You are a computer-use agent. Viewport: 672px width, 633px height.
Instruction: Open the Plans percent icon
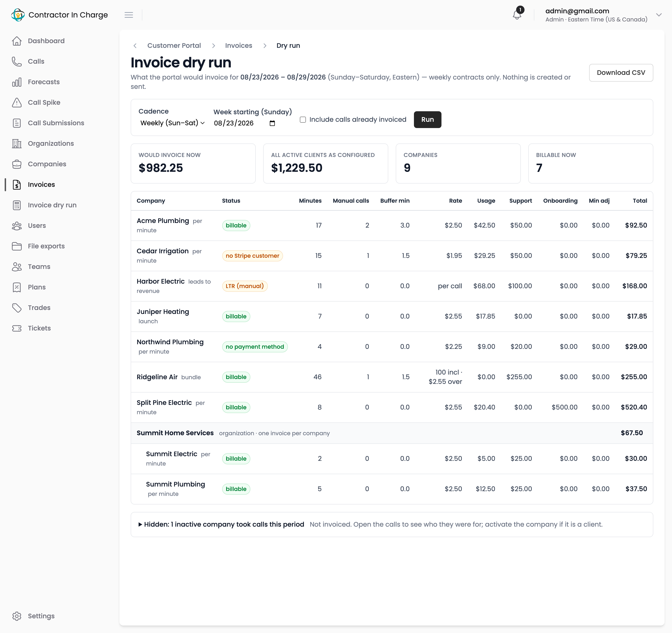[x=17, y=287]
